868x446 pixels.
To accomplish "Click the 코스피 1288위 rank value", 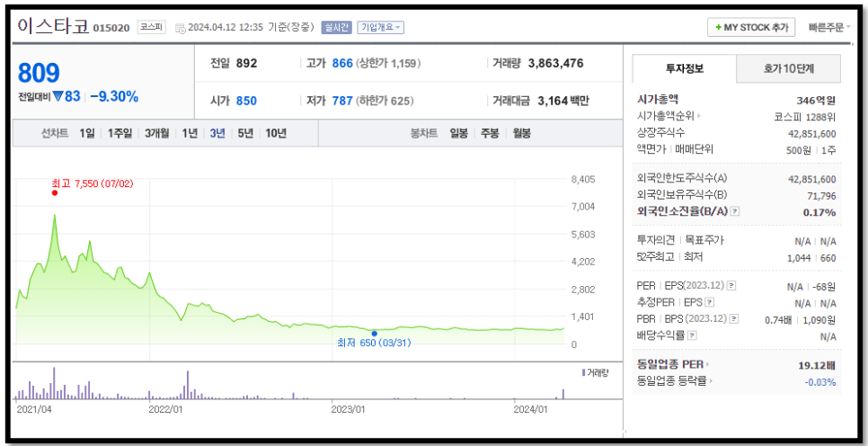I will 805,118.
